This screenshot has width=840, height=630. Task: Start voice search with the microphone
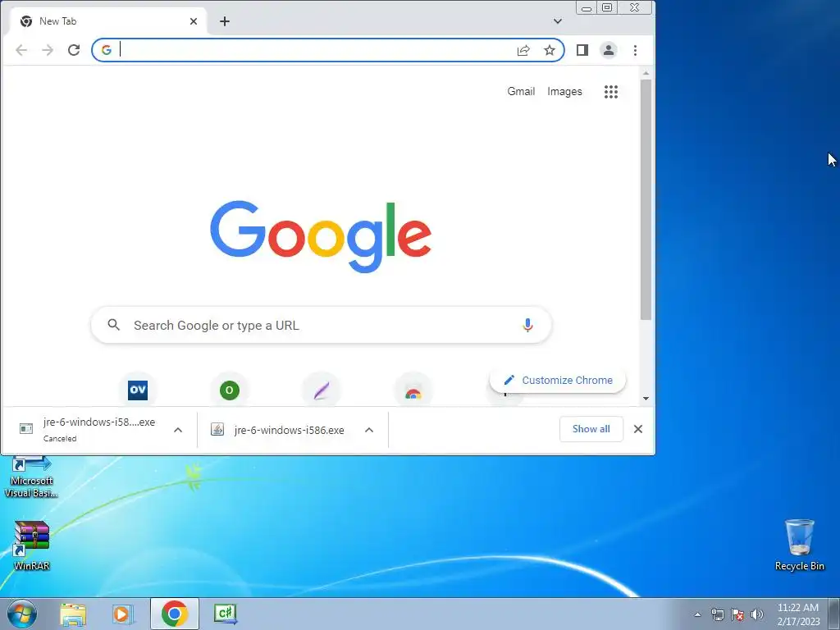pos(527,325)
